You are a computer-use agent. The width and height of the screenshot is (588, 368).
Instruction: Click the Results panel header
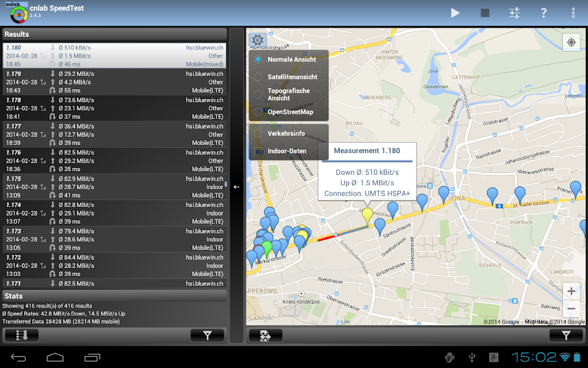(x=114, y=34)
